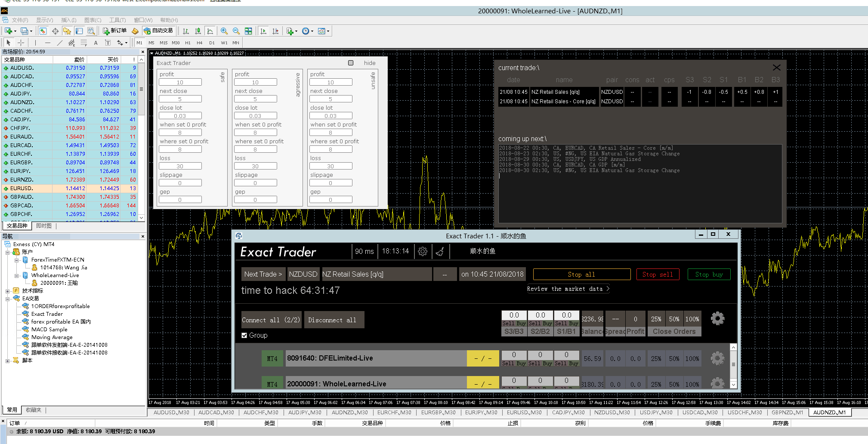Open settings gear for DFELimited-Live account row
Image resolution: width=868 pixels, height=444 pixels.
tap(717, 358)
